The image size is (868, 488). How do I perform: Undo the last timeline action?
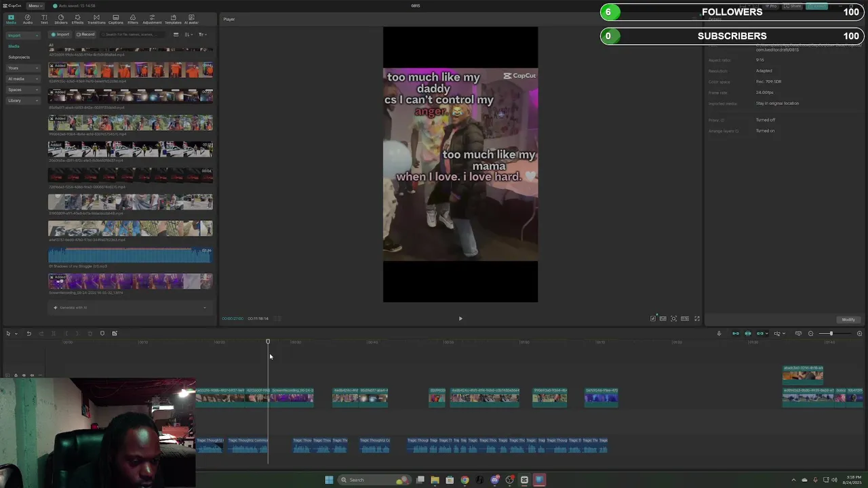click(28, 333)
